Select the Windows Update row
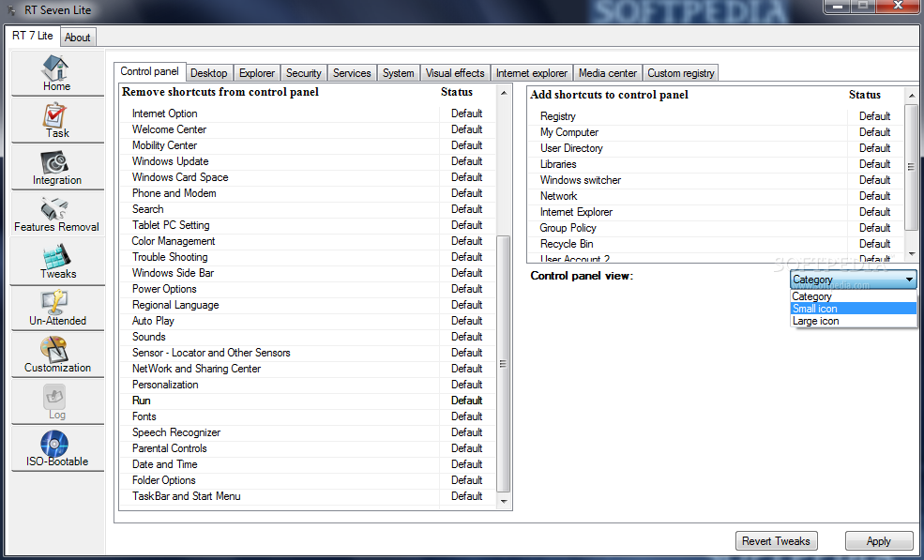Image resolution: width=924 pixels, height=560 pixels. coord(309,161)
